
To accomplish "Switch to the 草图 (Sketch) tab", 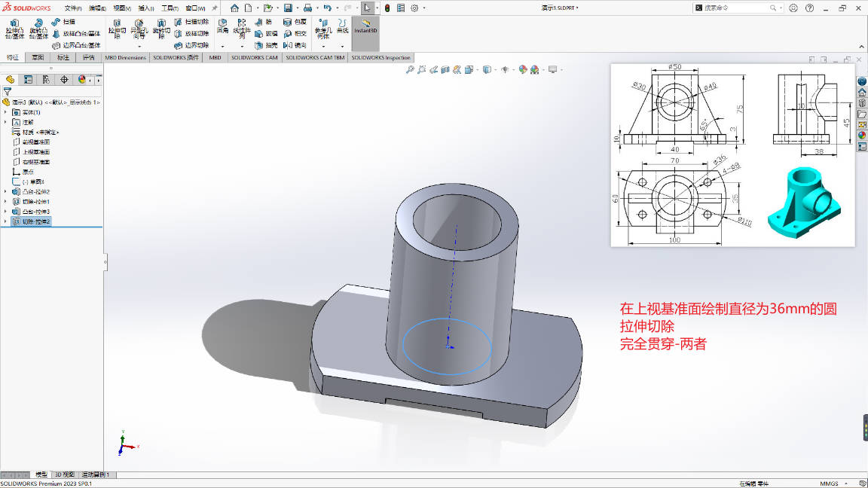I will point(38,57).
